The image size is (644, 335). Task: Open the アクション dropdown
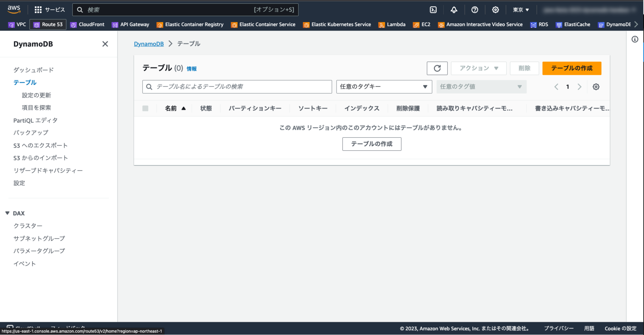(x=478, y=68)
